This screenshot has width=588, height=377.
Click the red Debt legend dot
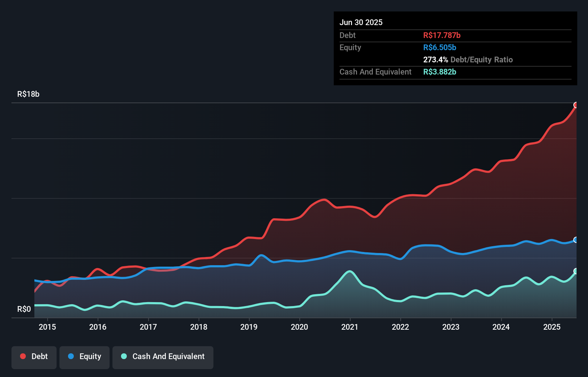click(23, 356)
